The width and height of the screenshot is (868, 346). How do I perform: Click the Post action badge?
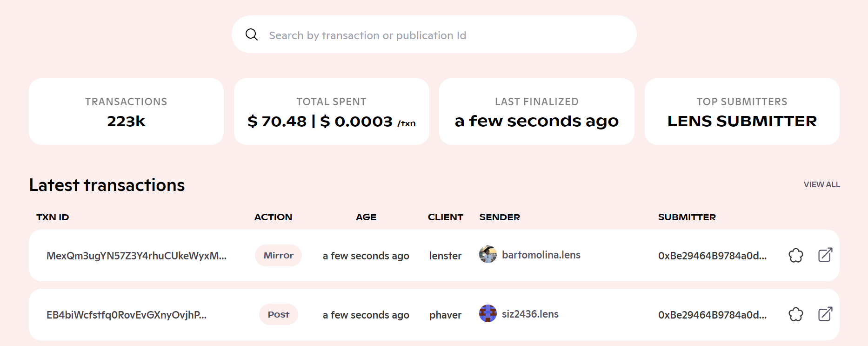click(278, 314)
